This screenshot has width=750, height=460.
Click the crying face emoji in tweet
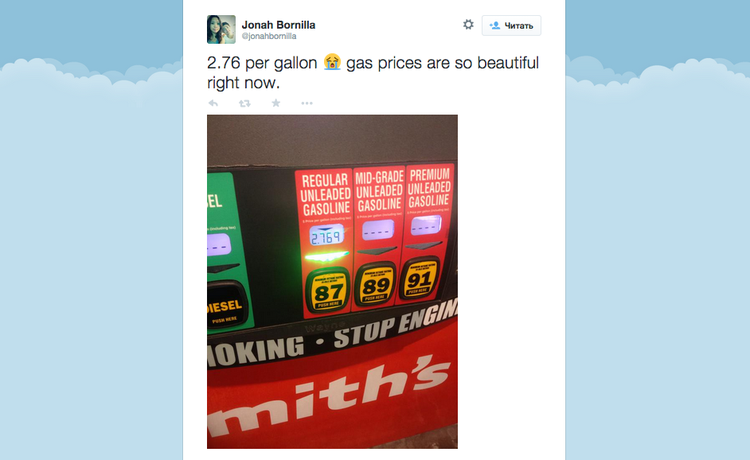(x=332, y=62)
